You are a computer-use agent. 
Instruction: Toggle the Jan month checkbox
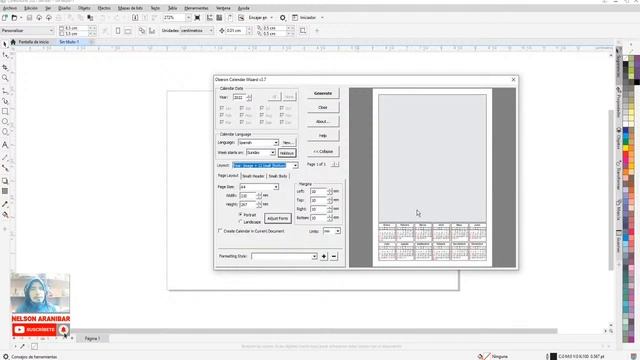[x=222, y=108]
